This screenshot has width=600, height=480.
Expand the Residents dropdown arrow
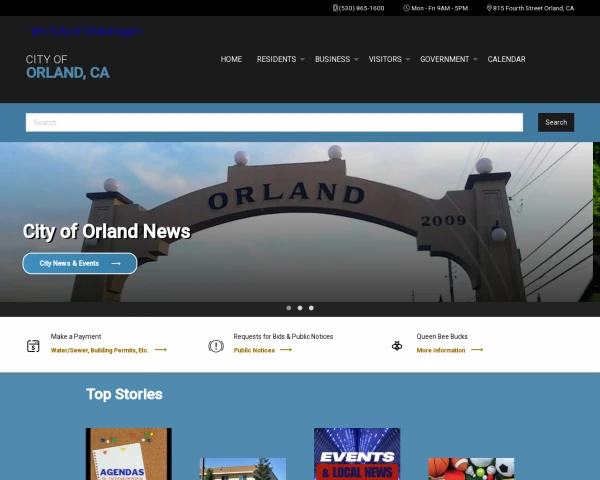click(302, 59)
